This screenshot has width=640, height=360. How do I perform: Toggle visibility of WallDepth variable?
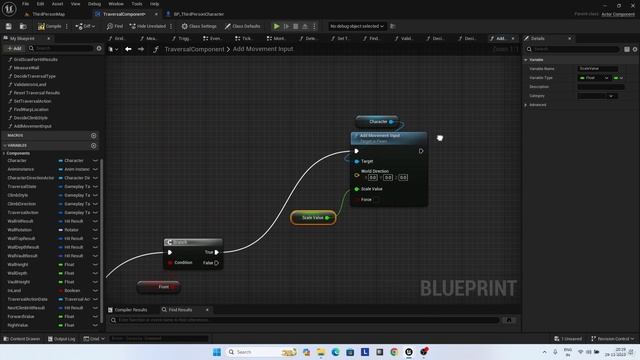[95, 273]
